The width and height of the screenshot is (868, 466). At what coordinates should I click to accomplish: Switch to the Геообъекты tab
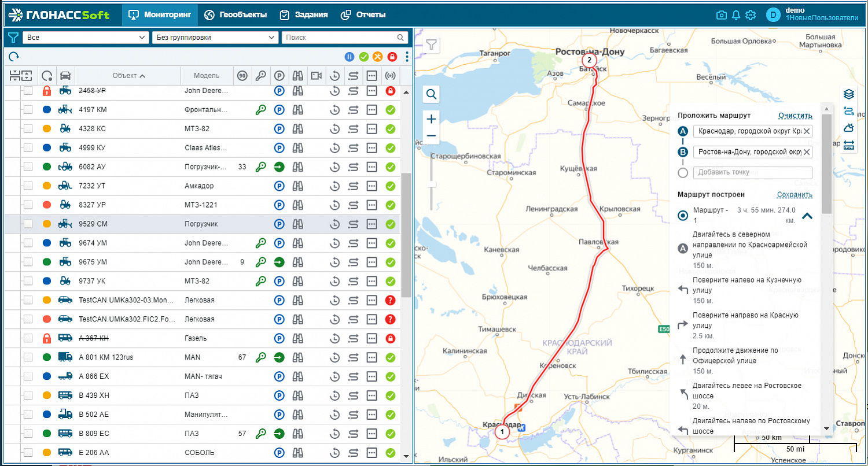(x=236, y=14)
